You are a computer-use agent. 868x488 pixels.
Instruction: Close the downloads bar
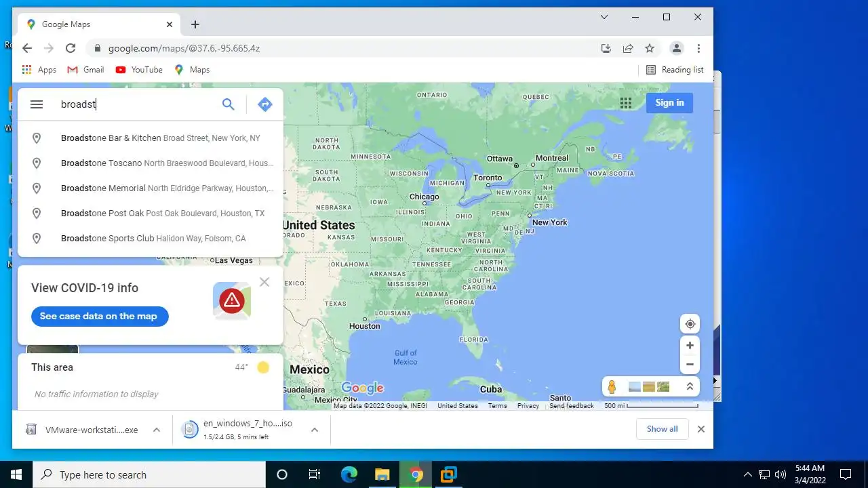[x=701, y=429]
